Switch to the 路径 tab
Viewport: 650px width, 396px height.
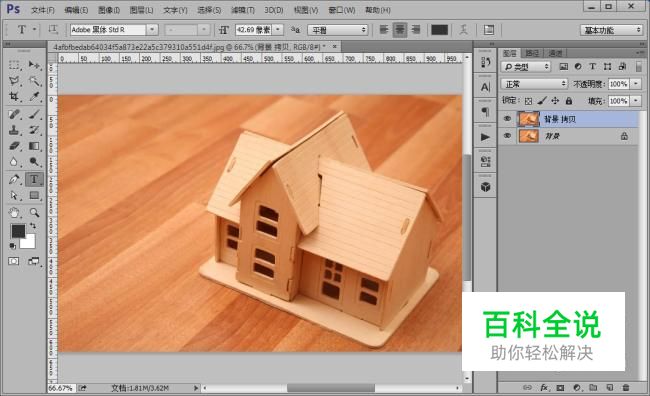point(532,53)
